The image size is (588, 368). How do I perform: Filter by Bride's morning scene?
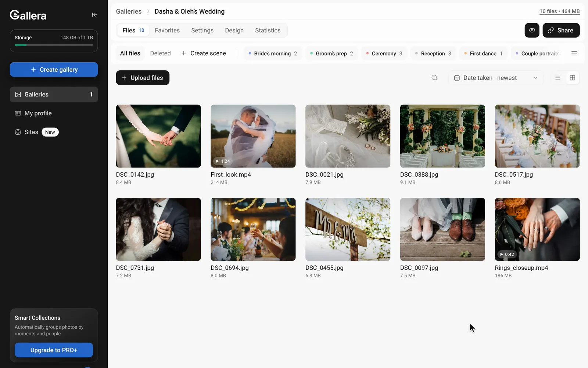pos(273,53)
